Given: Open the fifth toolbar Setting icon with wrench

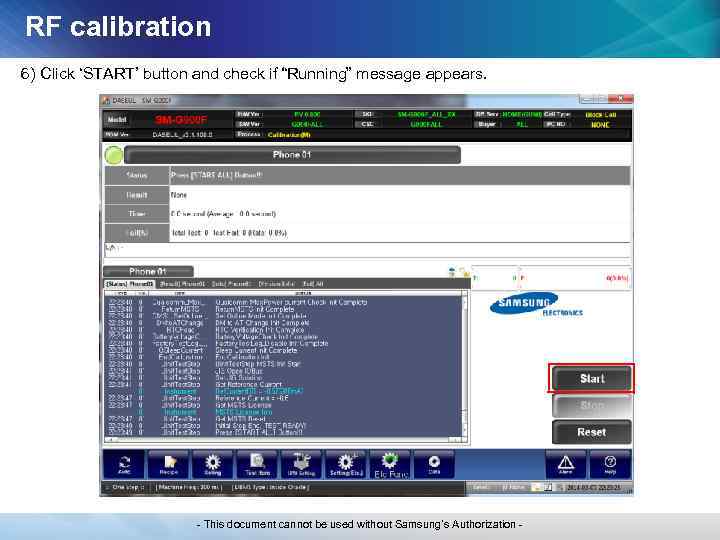Looking at the screenshot, I should click(301, 464).
